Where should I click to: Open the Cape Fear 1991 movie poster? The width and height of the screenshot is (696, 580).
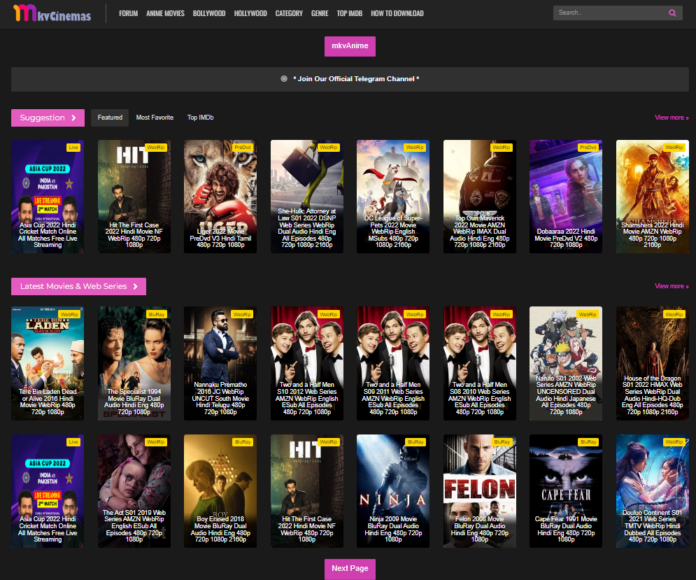pyautogui.click(x=566, y=491)
